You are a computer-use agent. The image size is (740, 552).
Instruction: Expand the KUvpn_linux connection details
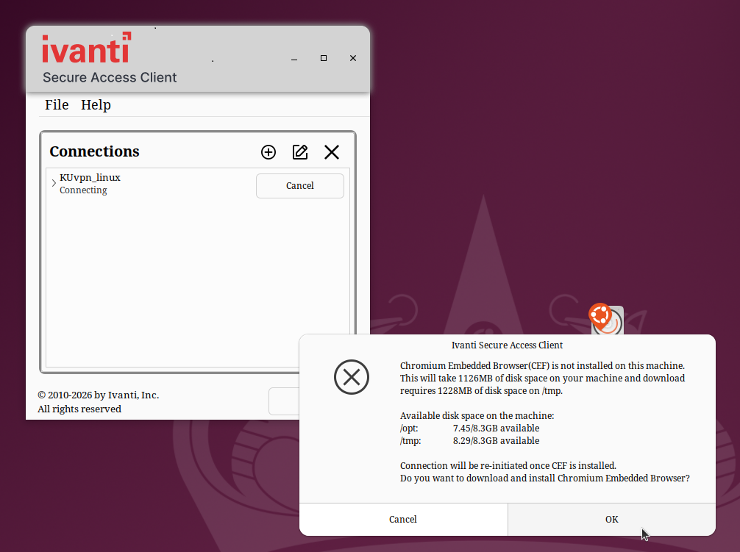point(53,182)
